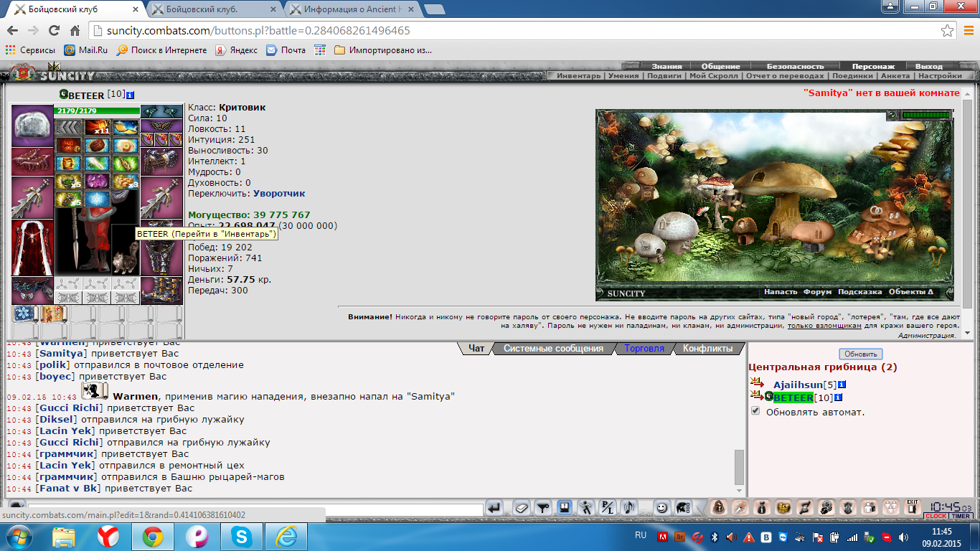This screenshot has width=980, height=551.
Task: Click the Объекты link under location image
Action: tap(911, 292)
